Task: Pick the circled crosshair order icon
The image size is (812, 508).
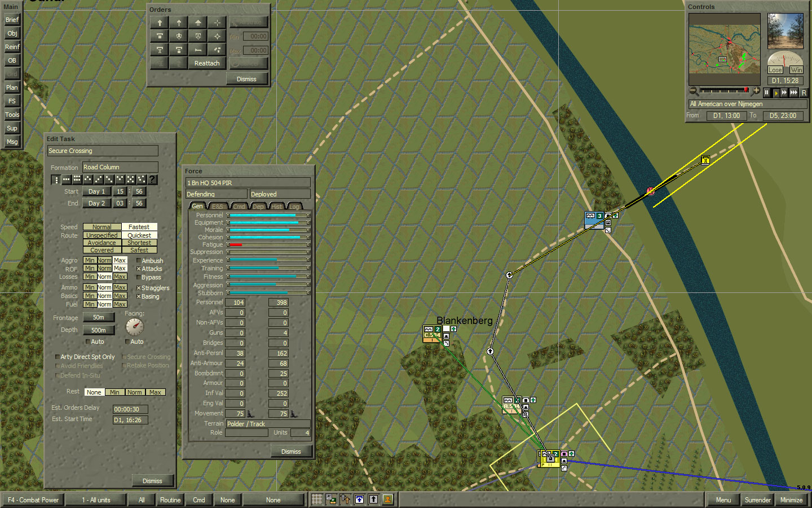Action: point(217,36)
